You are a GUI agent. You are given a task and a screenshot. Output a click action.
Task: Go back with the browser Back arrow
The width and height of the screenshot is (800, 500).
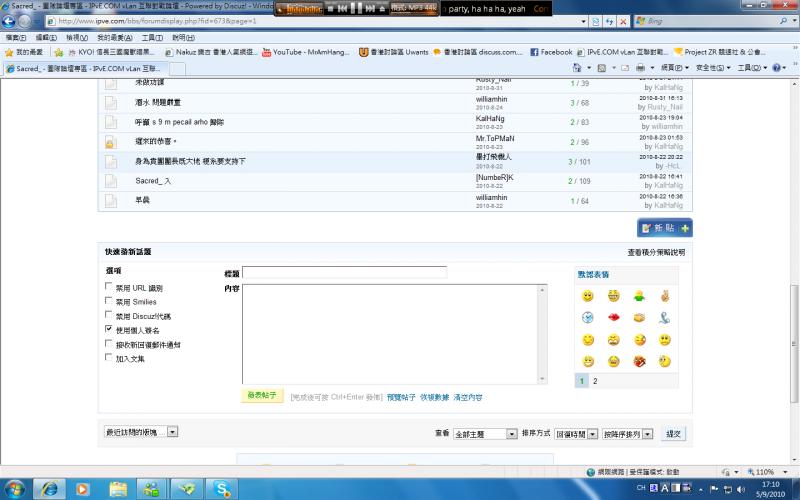(8, 21)
